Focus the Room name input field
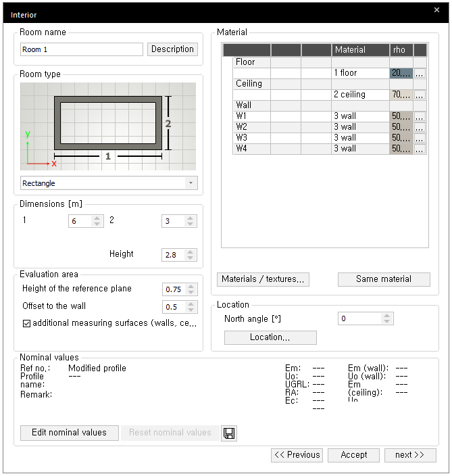Viewport: 452px width, 476px height. pos(82,49)
